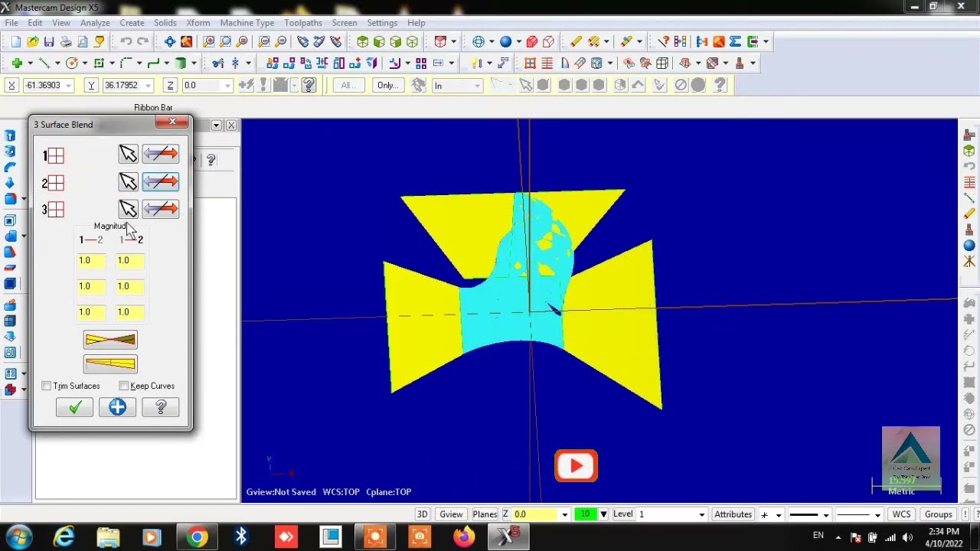Click surface 1 select arrow in dialog

[x=128, y=155]
